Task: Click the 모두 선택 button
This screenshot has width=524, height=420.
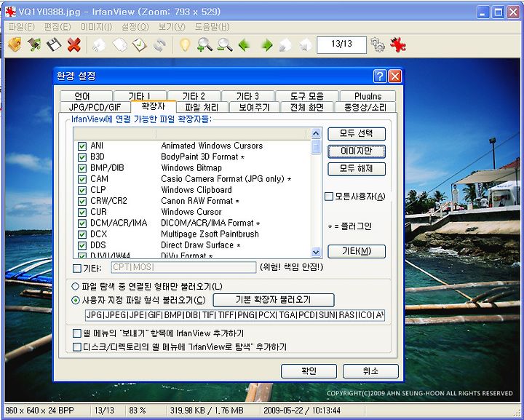Action: (357, 134)
